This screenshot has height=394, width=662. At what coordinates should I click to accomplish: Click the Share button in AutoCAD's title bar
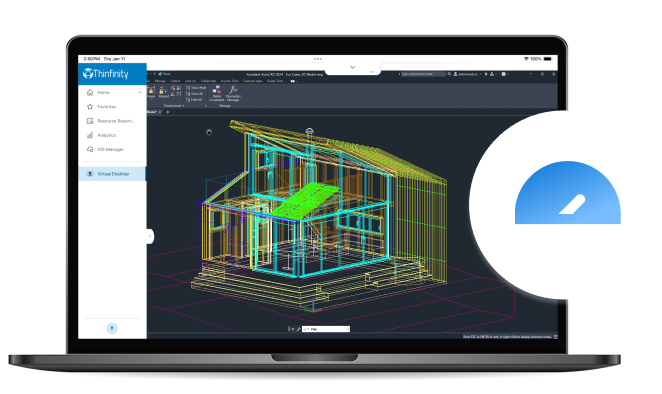[165, 74]
